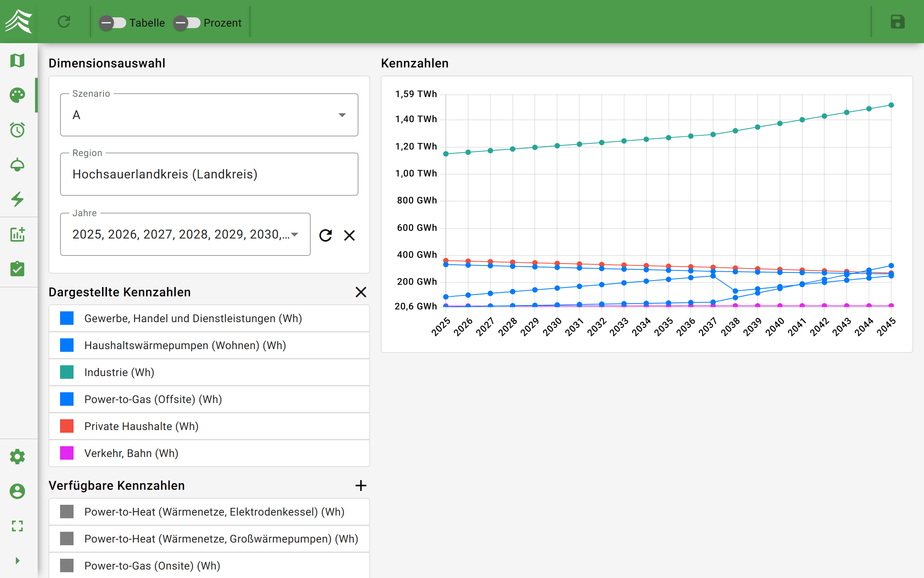Open the lightning bolt energy icon
The image size is (924, 578).
(17, 199)
